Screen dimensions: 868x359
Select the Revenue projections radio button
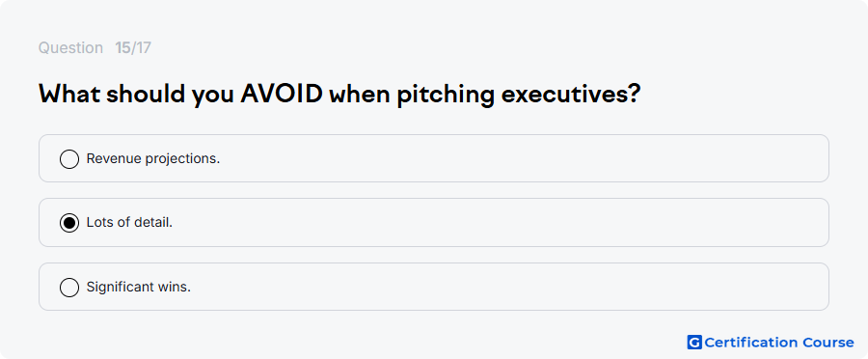[x=69, y=159]
